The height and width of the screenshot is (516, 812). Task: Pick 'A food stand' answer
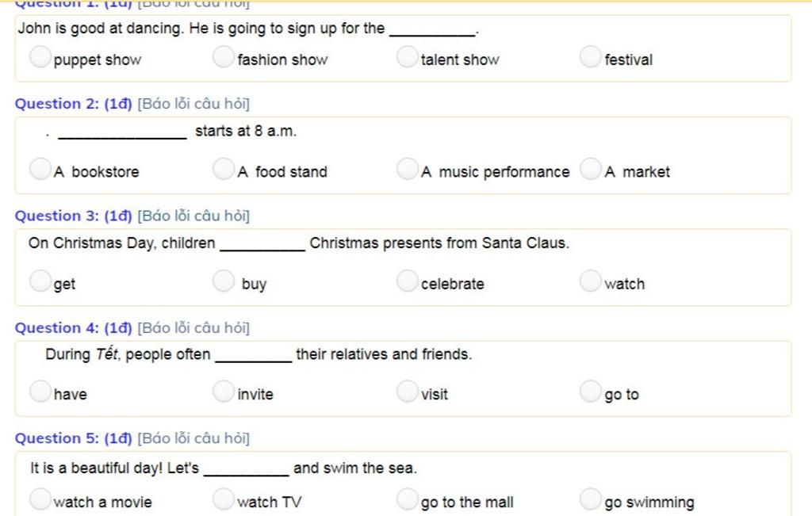click(x=223, y=169)
